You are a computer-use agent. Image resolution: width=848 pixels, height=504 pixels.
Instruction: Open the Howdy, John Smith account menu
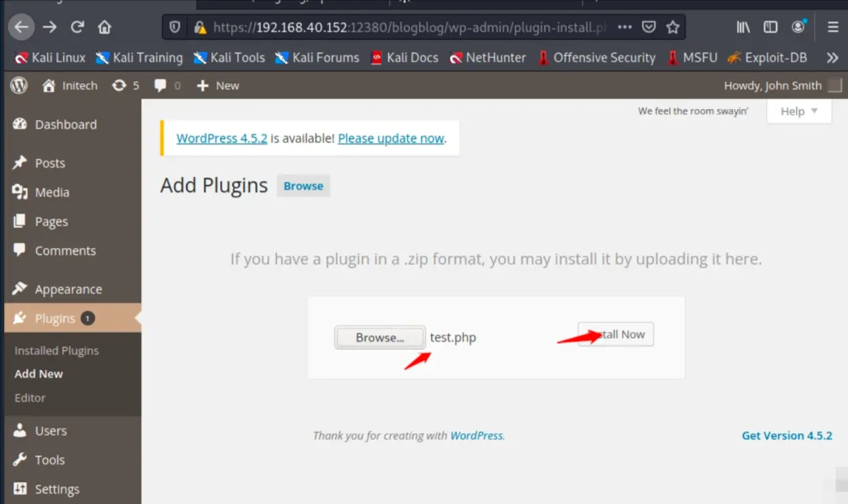tap(783, 86)
